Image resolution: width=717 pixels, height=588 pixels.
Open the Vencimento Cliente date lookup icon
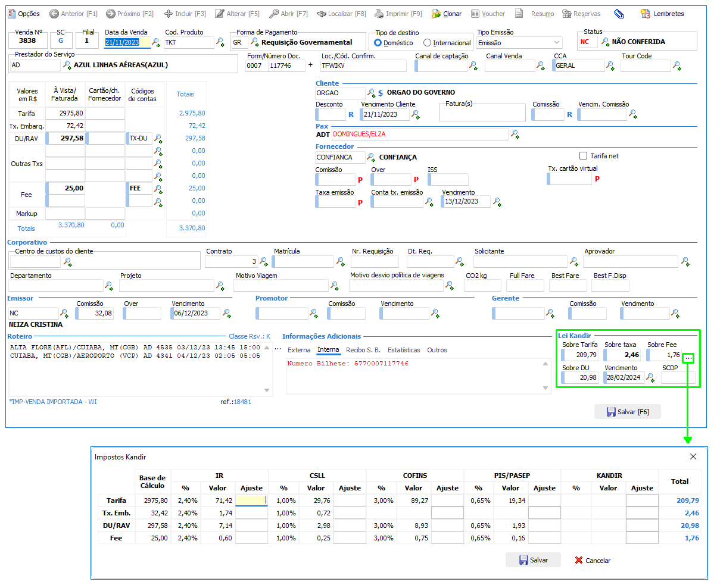pos(416,115)
